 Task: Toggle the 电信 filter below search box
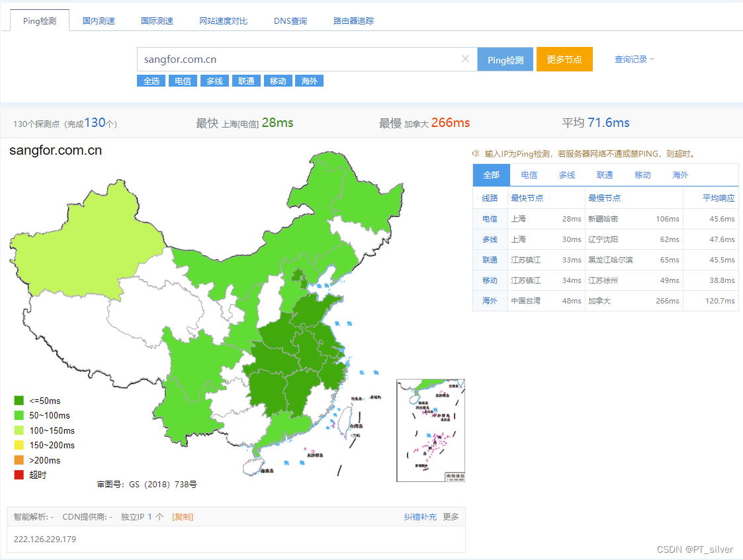(183, 81)
